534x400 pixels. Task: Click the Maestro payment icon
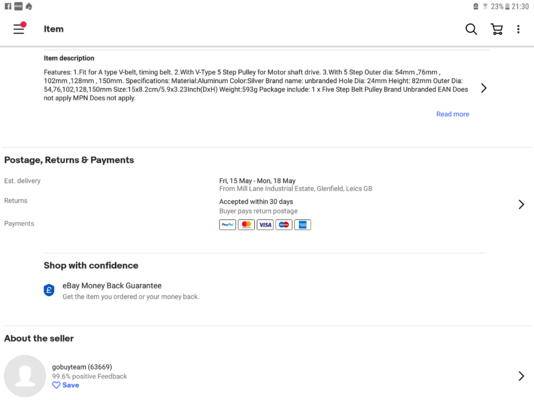(284, 225)
